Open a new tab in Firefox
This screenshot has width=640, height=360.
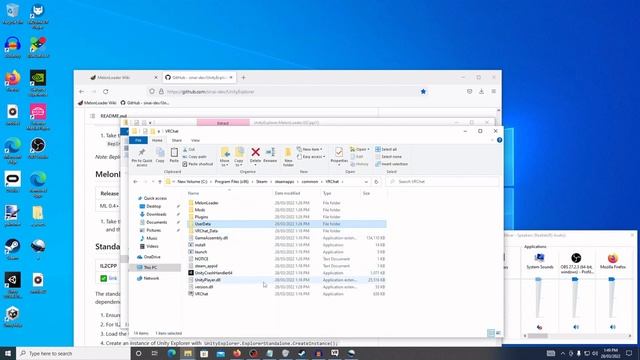point(243,78)
